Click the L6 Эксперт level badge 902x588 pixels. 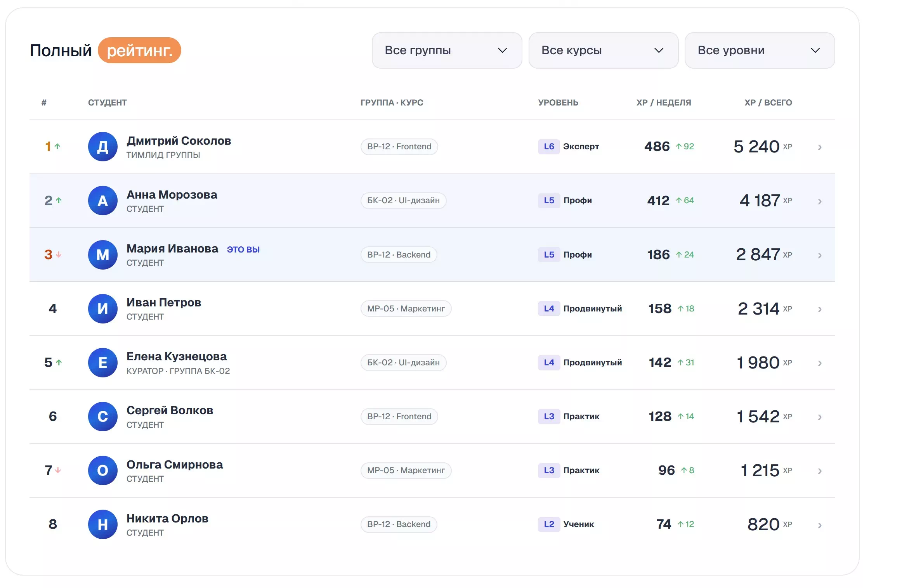tap(569, 147)
